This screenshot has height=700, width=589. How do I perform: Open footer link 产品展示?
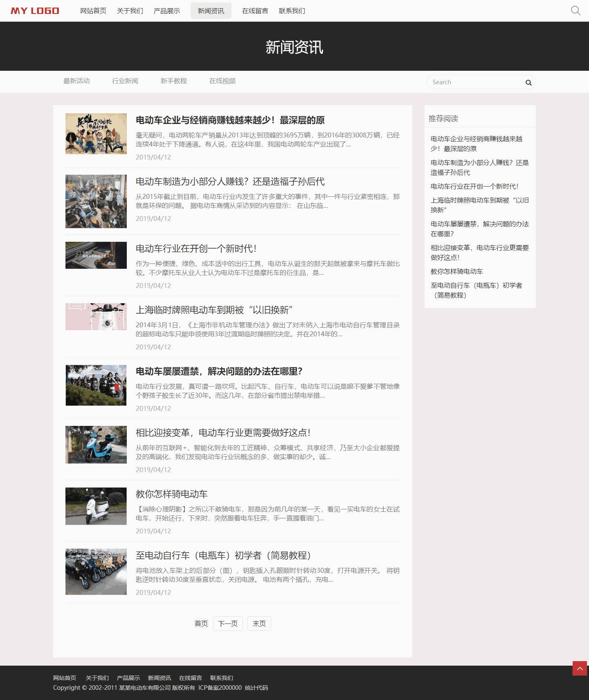[x=128, y=678]
